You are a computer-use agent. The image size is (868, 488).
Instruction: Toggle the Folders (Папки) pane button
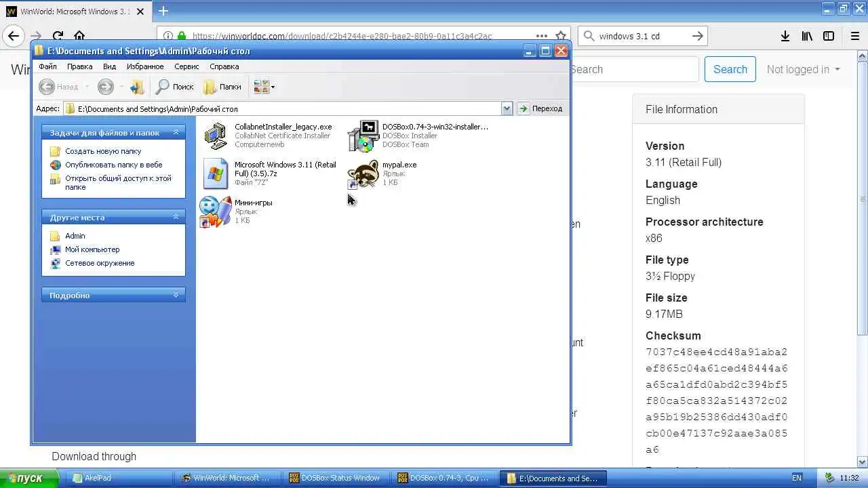coord(222,87)
